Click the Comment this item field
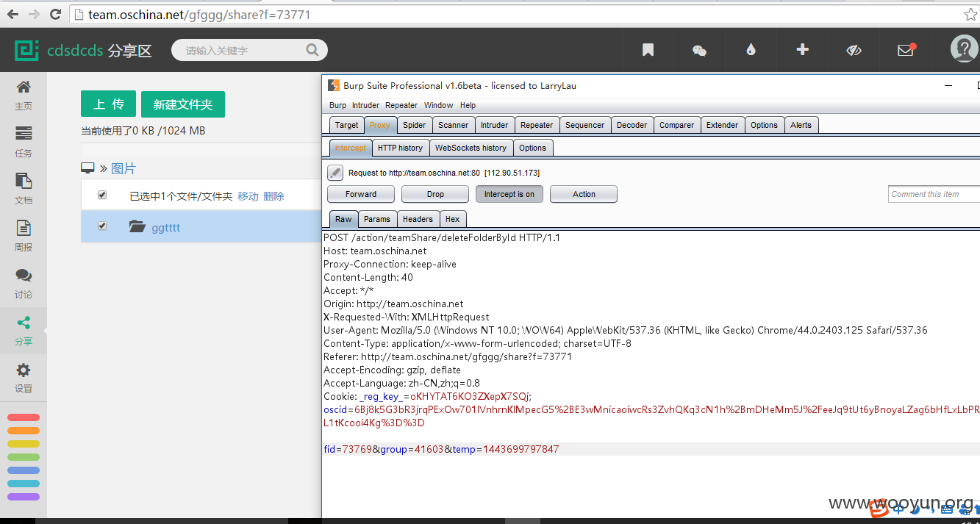 934,194
